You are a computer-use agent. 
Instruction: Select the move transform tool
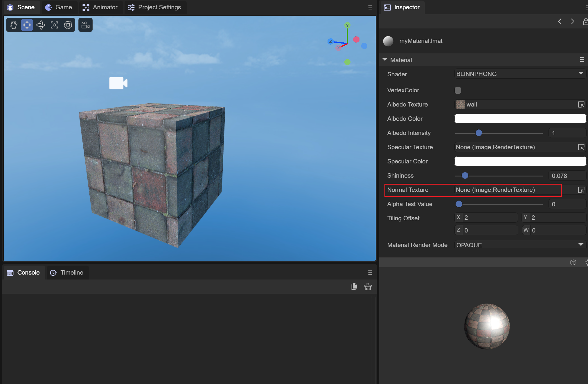pos(27,25)
